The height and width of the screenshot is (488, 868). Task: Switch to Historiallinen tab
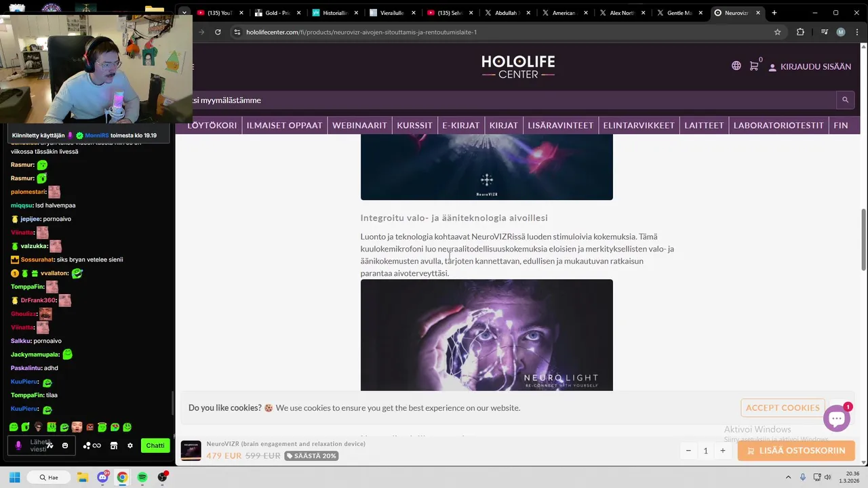(334, 13)
